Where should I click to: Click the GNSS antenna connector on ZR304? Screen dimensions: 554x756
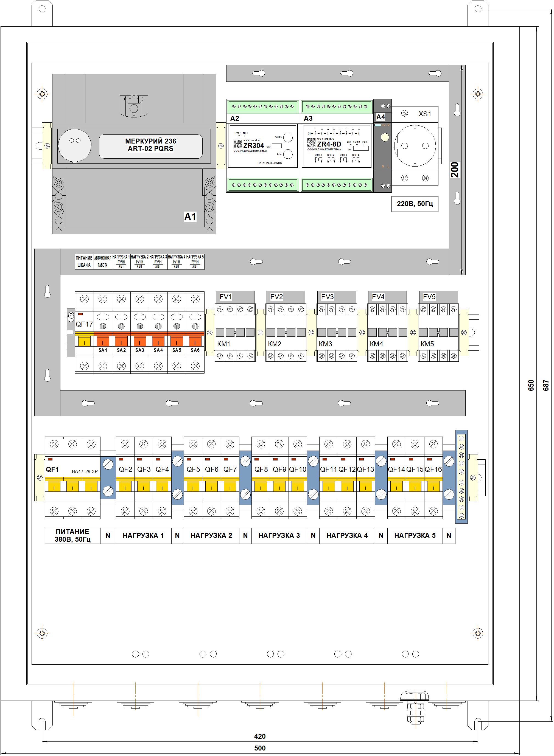coord(288,138)
